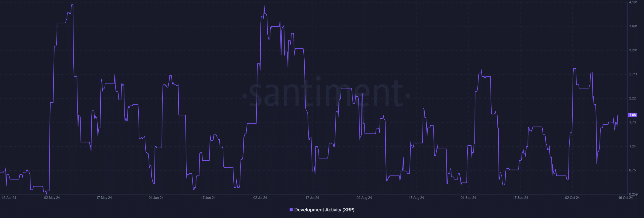The height and width of the screenshot is (218, 644).
Task: Click the 17 Jun 24 date label
Action: pos(208,198)
